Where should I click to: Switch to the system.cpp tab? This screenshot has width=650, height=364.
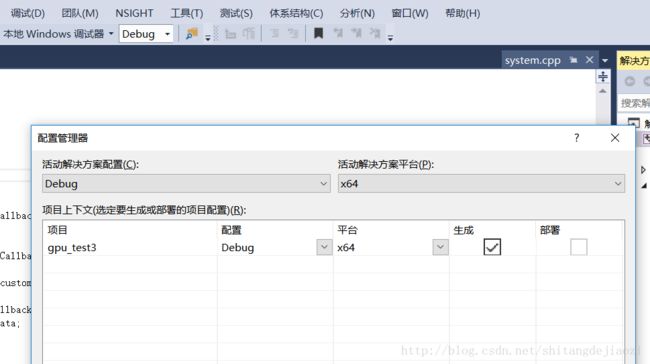coord(533,60)
